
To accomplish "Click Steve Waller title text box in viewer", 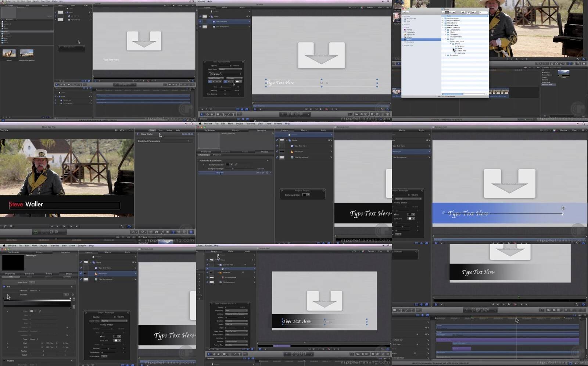I will click(x=64, y=205).
